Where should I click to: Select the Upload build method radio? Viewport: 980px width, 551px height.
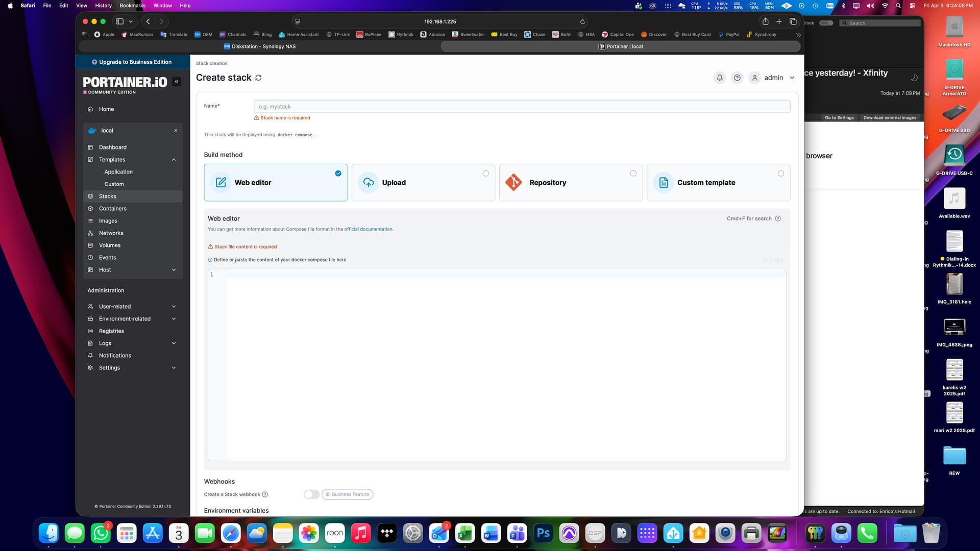[x=485, y=173]
